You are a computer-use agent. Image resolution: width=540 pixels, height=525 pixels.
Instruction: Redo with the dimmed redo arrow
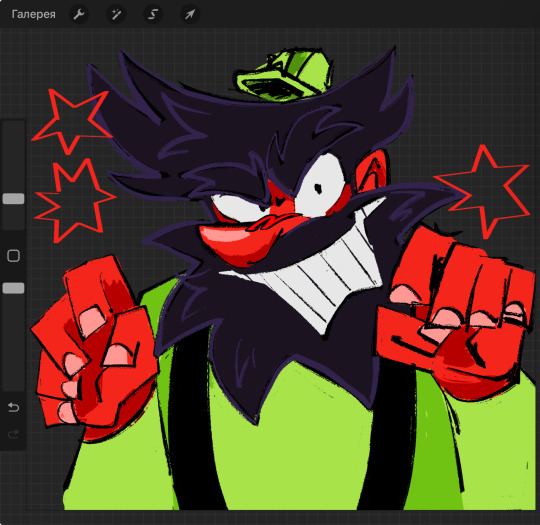point(13,434)
